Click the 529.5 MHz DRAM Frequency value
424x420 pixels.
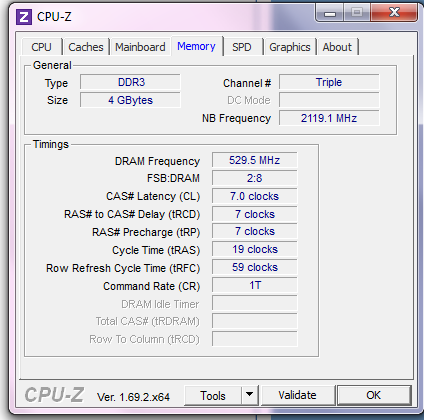(x=254, y=160)
